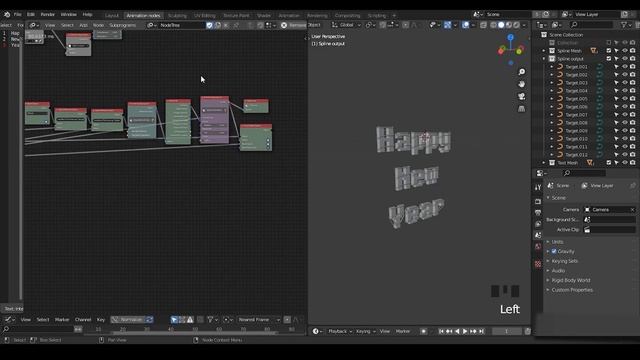Image resolution: width=640 pixels, height=360 pixels.
Task: Click the Play animation button
Action: pyautogui.click(x=464, y=331)
